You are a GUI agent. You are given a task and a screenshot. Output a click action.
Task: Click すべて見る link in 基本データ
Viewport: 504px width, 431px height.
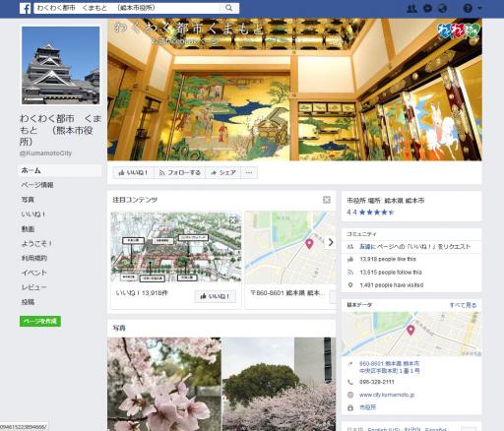point(463,305)
